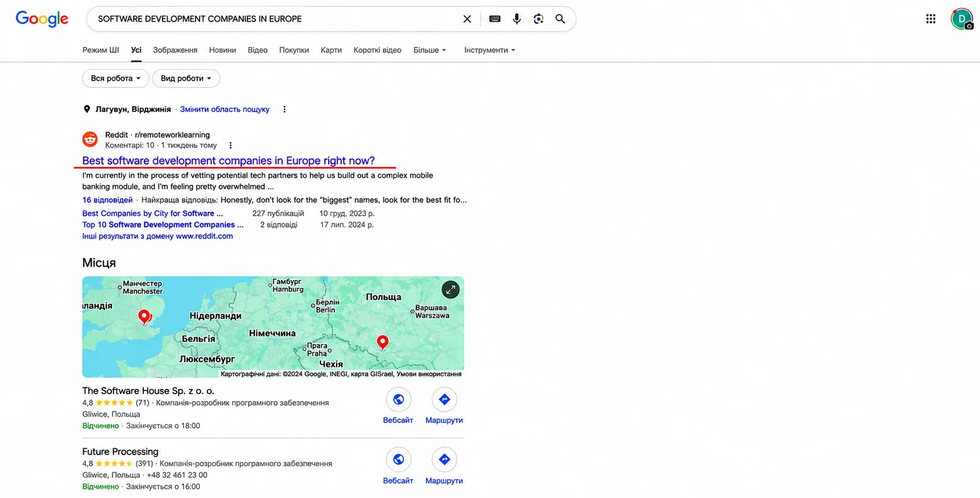Screen dimensions: 980x498
Task: Open the Відео tab
Action: click(257, 50)
